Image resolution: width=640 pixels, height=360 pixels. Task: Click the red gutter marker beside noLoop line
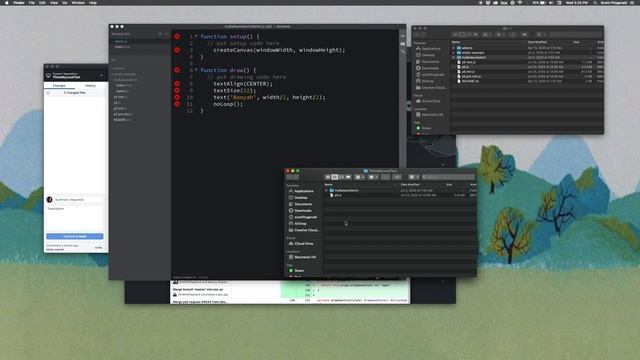(177, 104)
